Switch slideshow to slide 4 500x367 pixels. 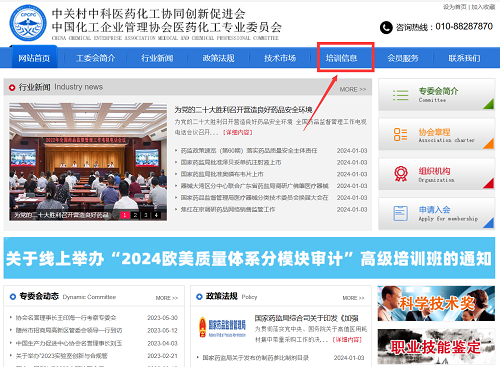156,215
